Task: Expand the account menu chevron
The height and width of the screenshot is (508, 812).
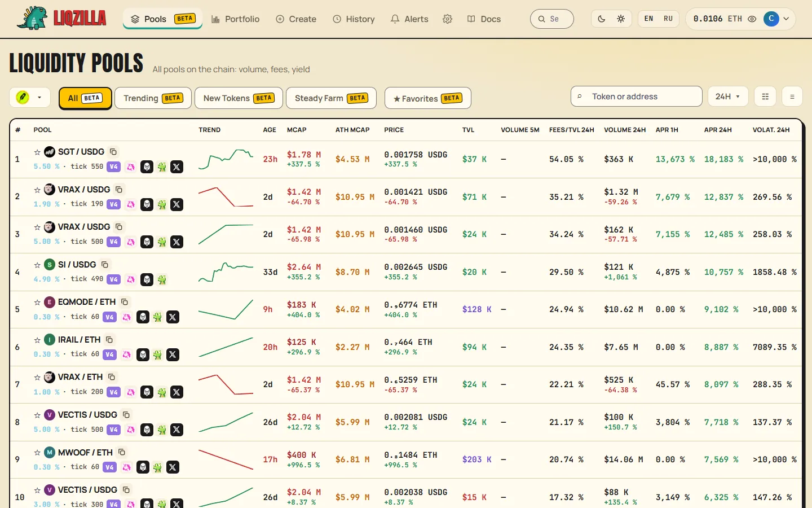Action: (x=787, y=19)
